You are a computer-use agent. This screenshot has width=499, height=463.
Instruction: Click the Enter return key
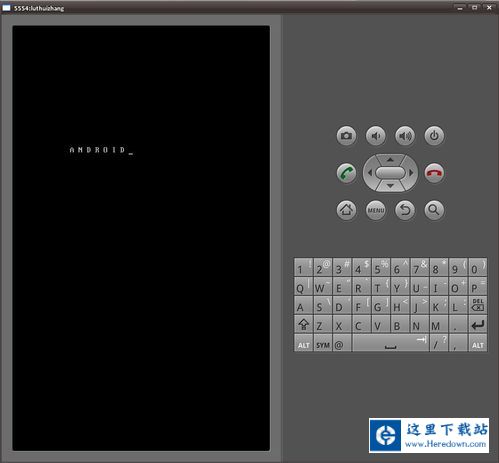point(477,324)
